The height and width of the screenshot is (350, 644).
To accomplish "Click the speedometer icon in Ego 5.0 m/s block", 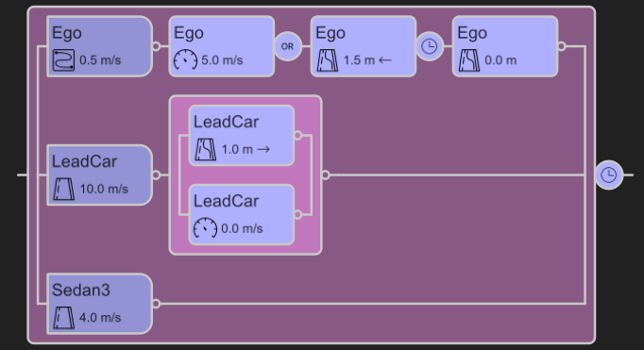I will (185, 60).
